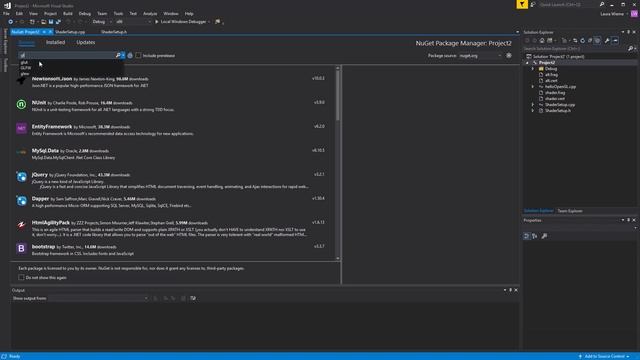The height and width of the screenshot is (360, 640).
Task: Click the Solution Explorer Refresh icon
Action: (582, 40)
